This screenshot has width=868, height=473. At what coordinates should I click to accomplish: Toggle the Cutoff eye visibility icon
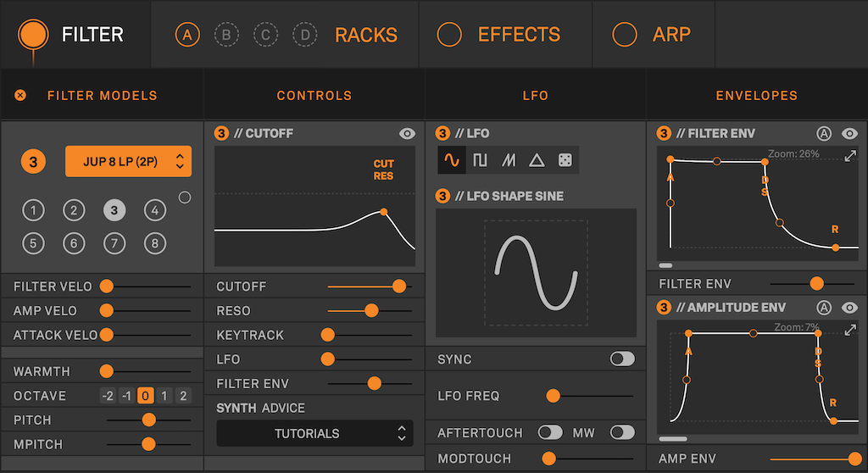click(x=407, y=133)
